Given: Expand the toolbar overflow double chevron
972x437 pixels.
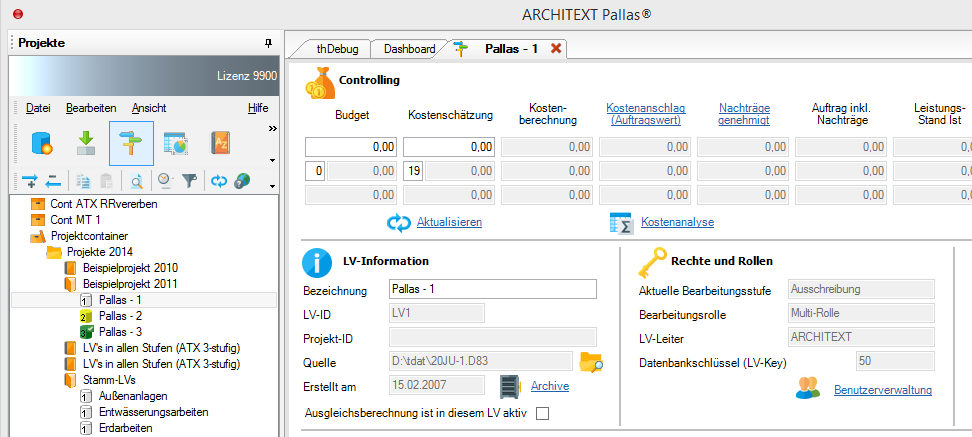Looking at the screenshot, I should click(272, 129).
